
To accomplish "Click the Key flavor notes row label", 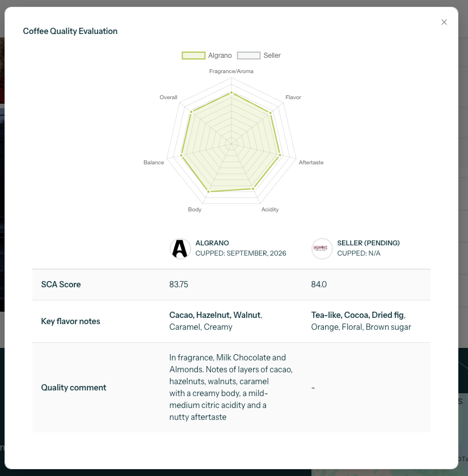I will (70, 321).
